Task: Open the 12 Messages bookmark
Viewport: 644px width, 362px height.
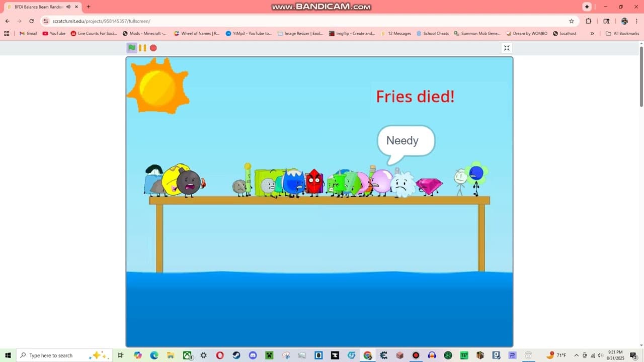Action: [x=395, y=34]
